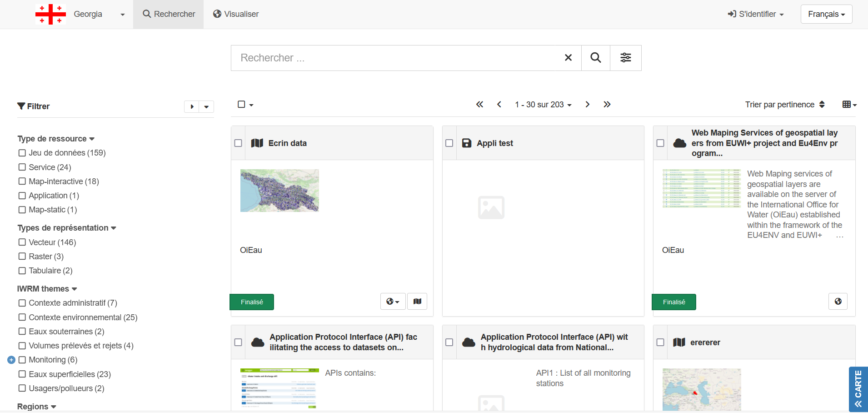
Task: Check Tabulaire (2) filter
Action: point(22,271)
